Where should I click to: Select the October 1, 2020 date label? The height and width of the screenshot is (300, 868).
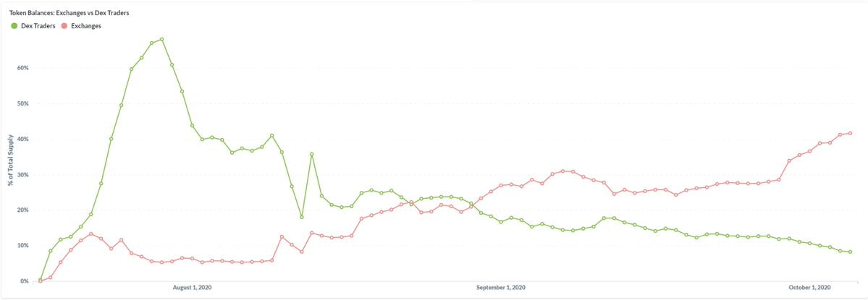tap(809, 288)
